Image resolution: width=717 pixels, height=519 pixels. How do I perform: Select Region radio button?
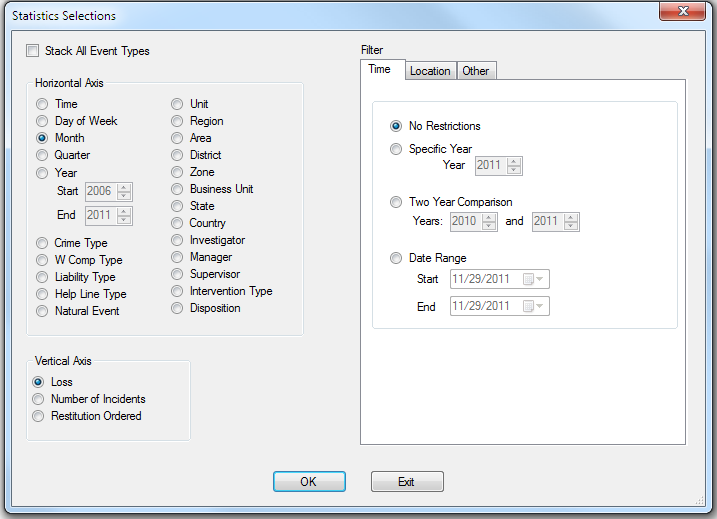[177, 121]
